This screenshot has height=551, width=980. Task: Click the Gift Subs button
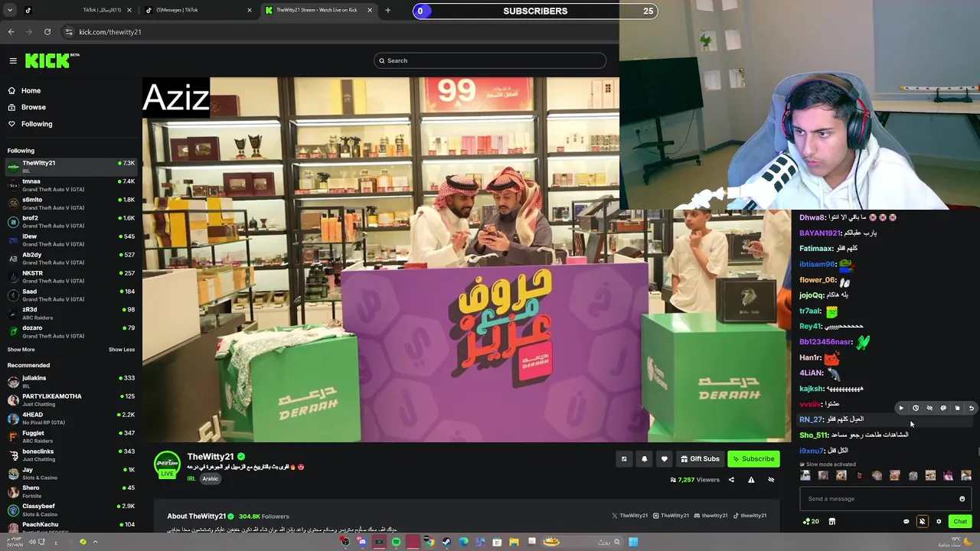(x=700, y=458)
